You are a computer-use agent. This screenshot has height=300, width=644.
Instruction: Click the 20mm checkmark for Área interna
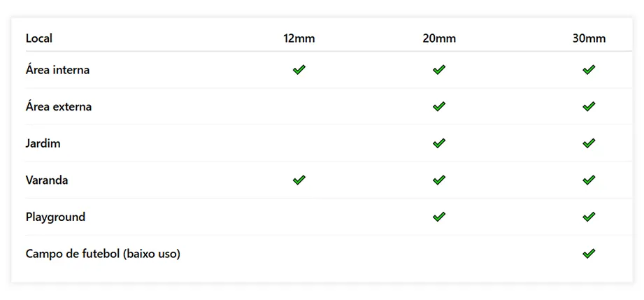coord(439,70)
